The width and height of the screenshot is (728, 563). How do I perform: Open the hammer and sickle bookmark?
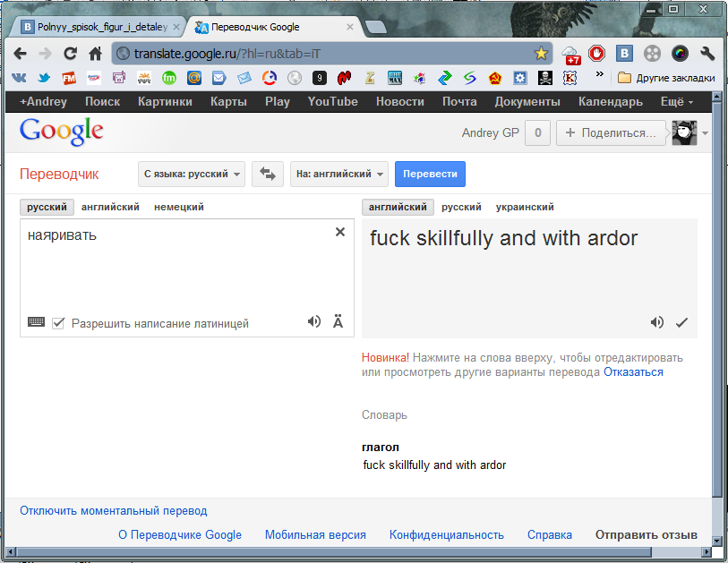point(495,78)
